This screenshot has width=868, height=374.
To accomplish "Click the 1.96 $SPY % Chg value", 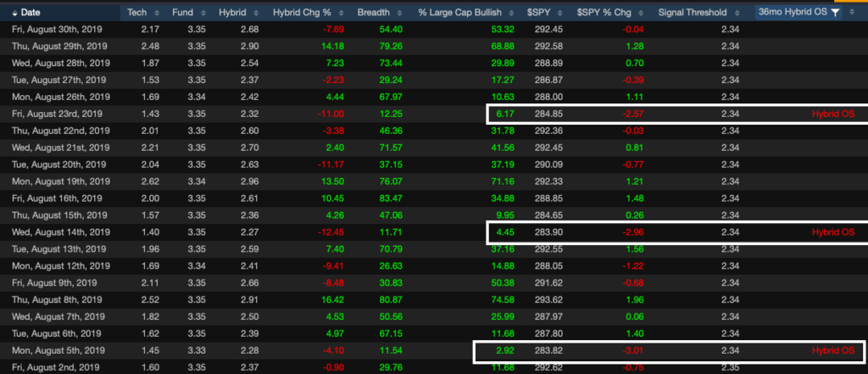I will coord(636,299).
